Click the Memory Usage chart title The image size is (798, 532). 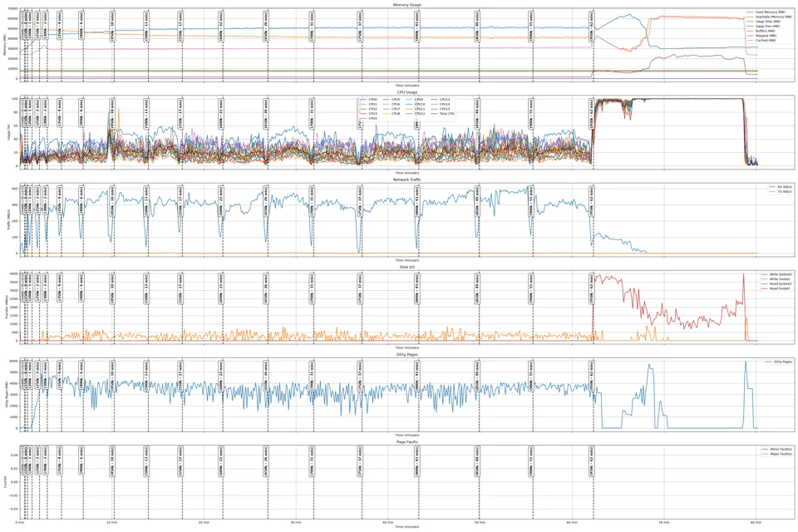tap(407, 5)
